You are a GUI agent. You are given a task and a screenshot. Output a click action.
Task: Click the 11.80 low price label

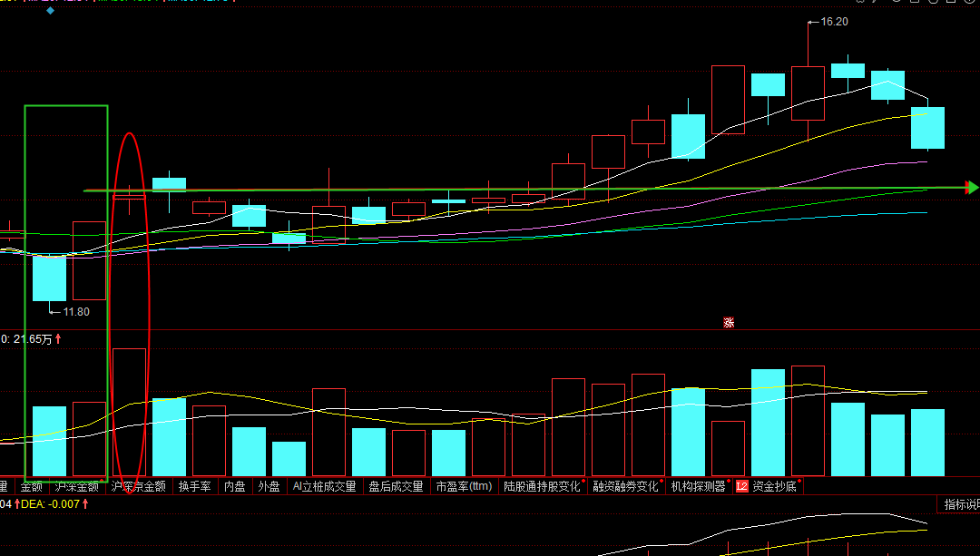click(76, 312)
